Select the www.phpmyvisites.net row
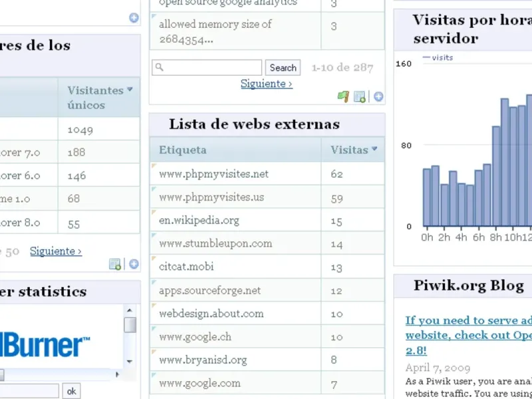532x399 pixels. pyautogui.click(x=267, y=174)
